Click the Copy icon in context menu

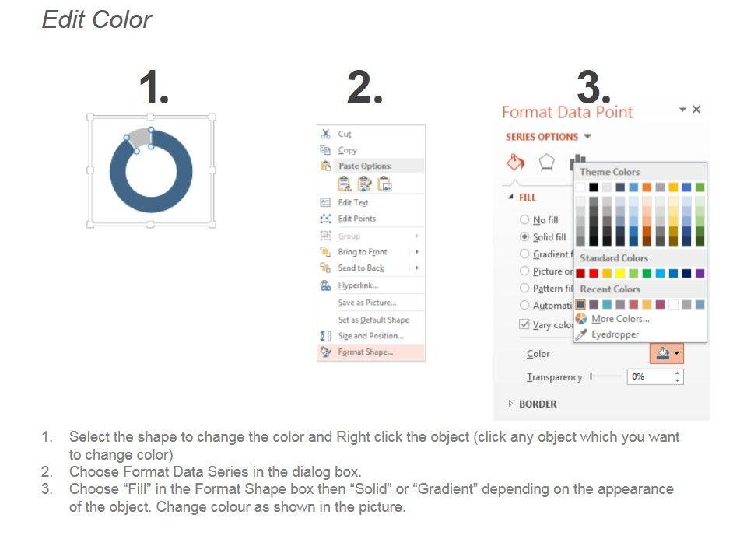[326, 150]
